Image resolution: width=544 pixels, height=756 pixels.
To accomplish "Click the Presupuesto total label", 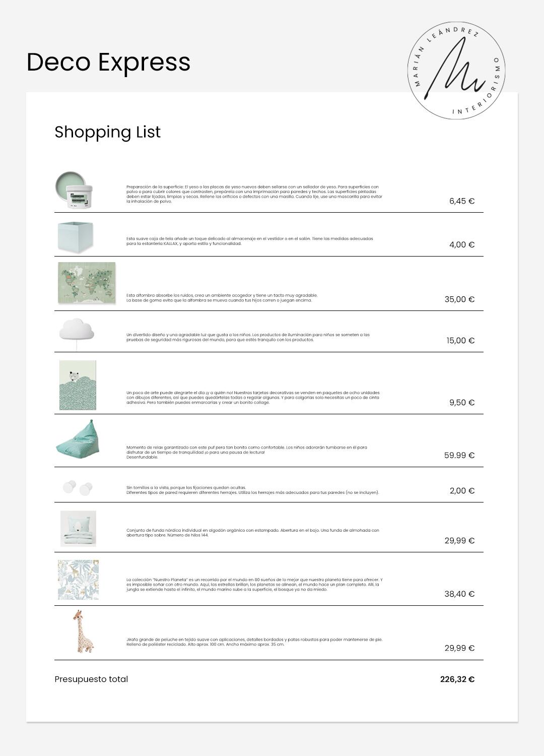I will click(91, 679).
